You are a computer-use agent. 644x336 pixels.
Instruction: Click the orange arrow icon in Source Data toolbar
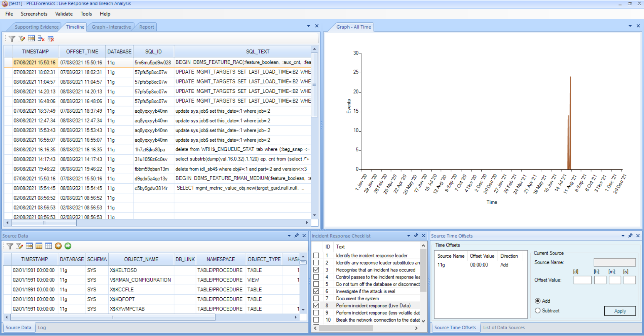58,246
